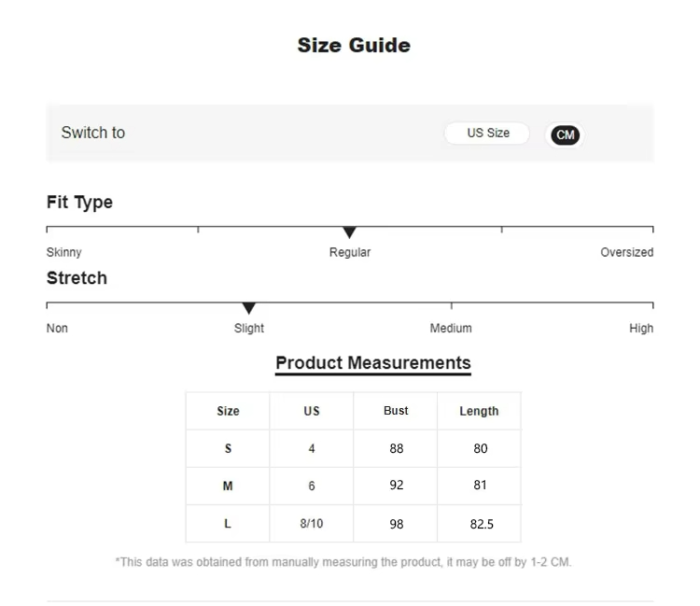Click the Length column header
Image resolution: width=700 pixels, height=606 pixels.
pyautogui.click(x=479, y=411)
